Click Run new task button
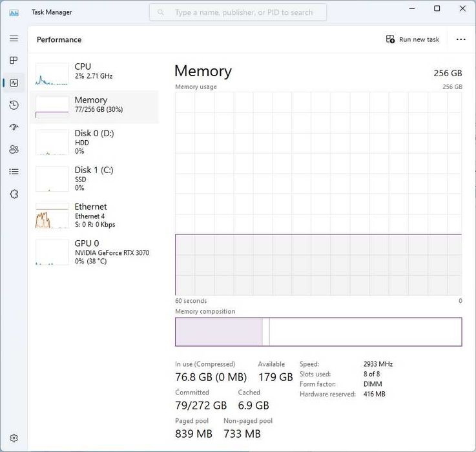The height and width of the screenshot is (452, 476). 413,39
